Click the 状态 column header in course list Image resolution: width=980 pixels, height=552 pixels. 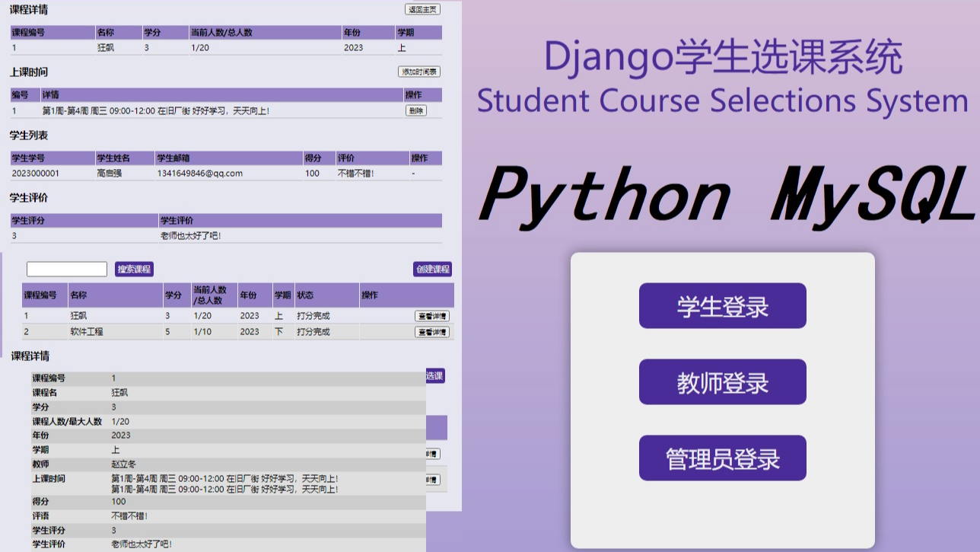(x=305, y=295)
